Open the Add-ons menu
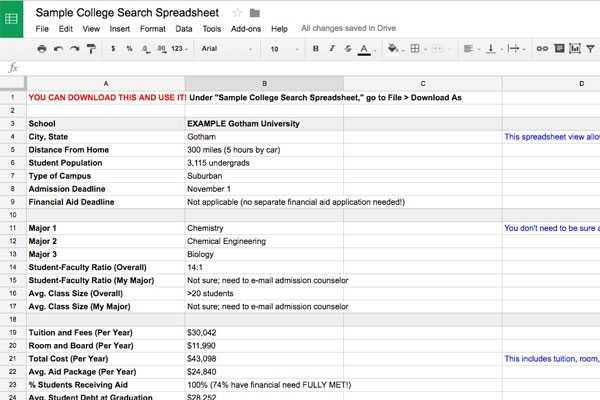 (244, 29)
